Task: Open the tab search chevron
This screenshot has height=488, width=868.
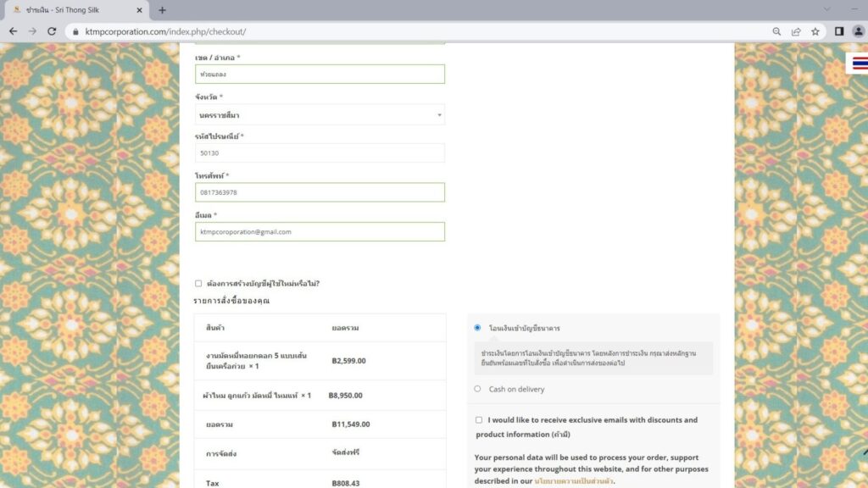Action: pos(827,9)
